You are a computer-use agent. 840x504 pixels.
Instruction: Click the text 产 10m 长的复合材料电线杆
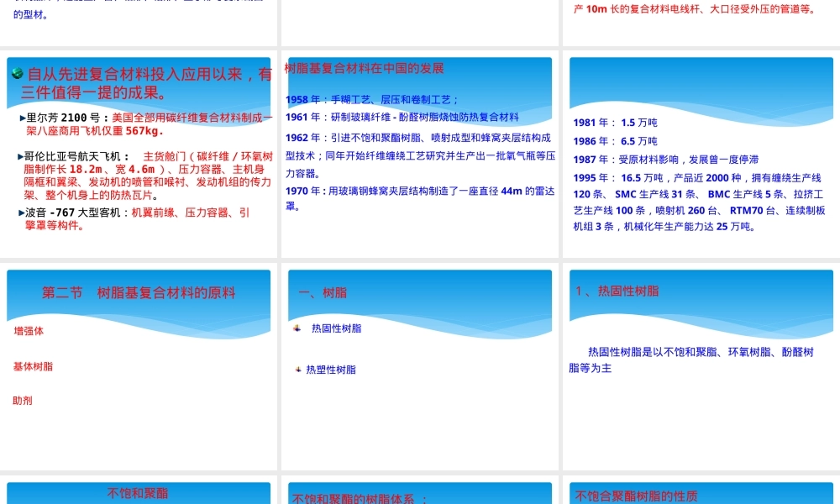click(x=695, y=9)
